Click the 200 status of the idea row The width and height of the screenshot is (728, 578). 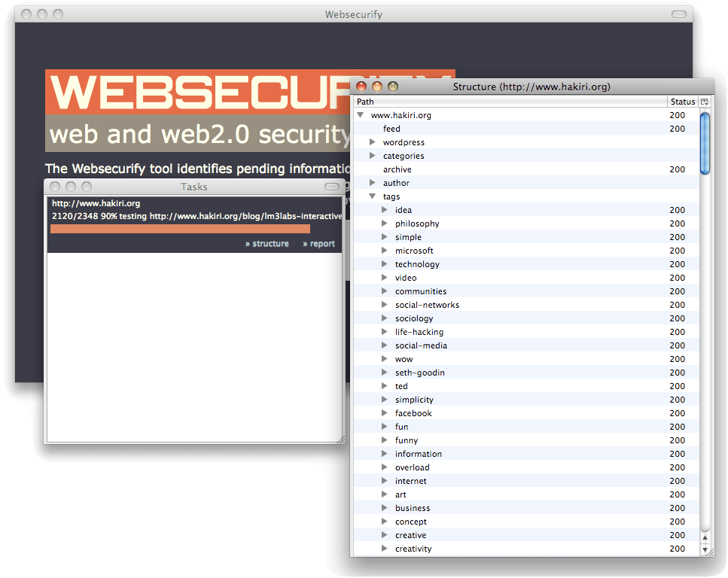[x=677, y=210]
